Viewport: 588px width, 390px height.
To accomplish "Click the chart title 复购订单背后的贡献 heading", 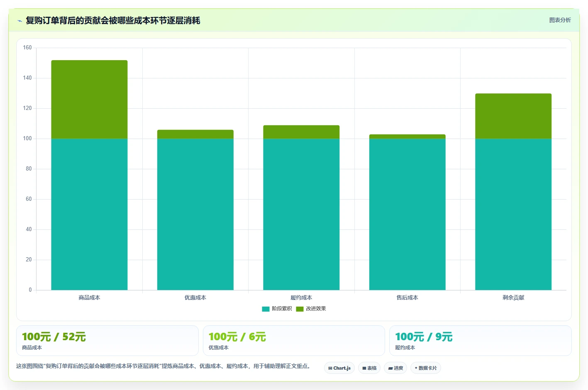I will [x=113, y=20].
